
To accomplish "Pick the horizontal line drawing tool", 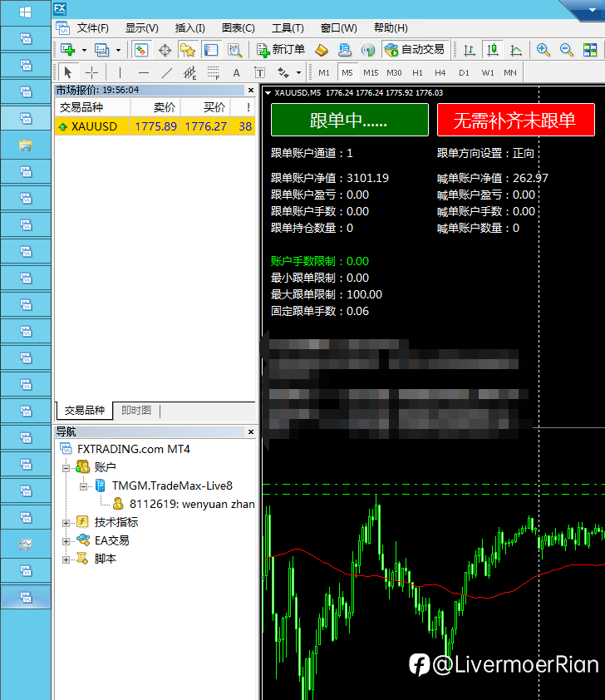I will (143, 72).
